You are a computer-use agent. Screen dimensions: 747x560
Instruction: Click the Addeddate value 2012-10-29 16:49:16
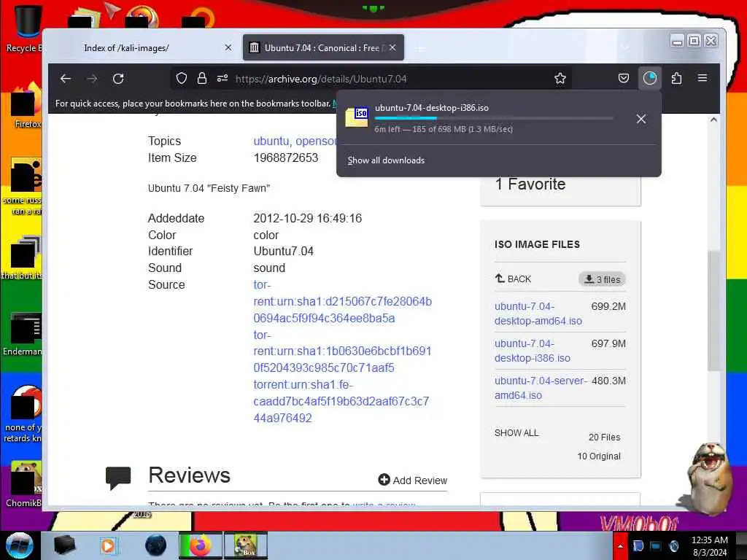[308, 219]
